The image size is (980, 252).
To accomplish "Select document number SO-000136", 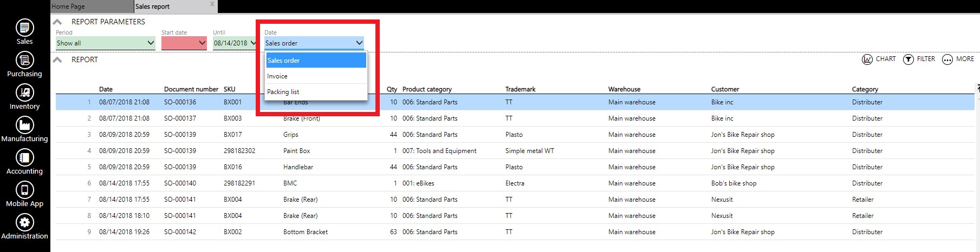I will (x=180, y=102).
